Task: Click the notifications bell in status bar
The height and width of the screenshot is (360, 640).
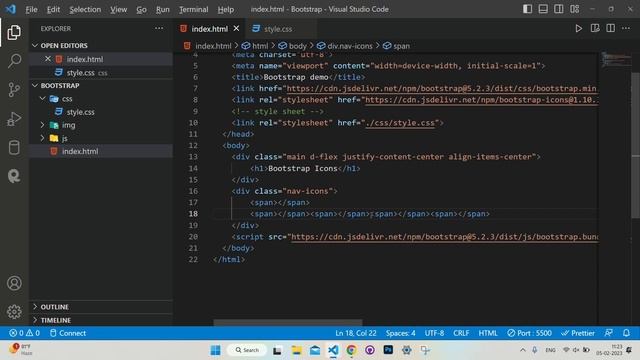Action: [626, 333]
